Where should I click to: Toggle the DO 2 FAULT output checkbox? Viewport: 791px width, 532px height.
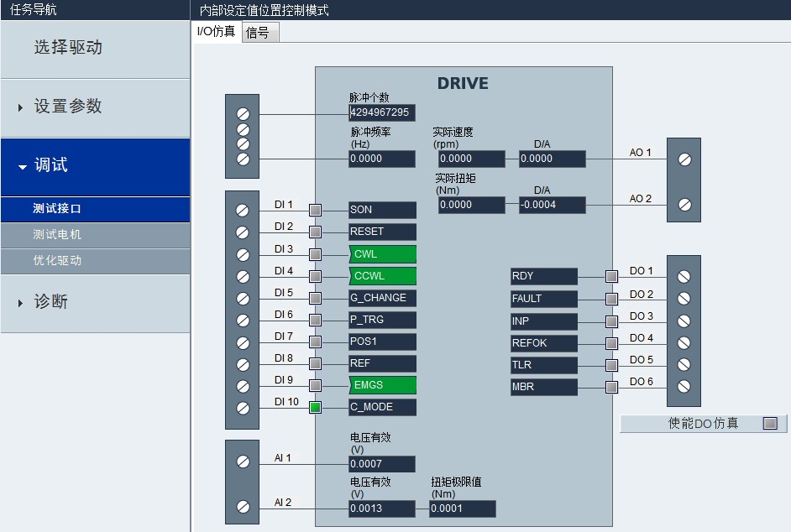tap(611, 299)
